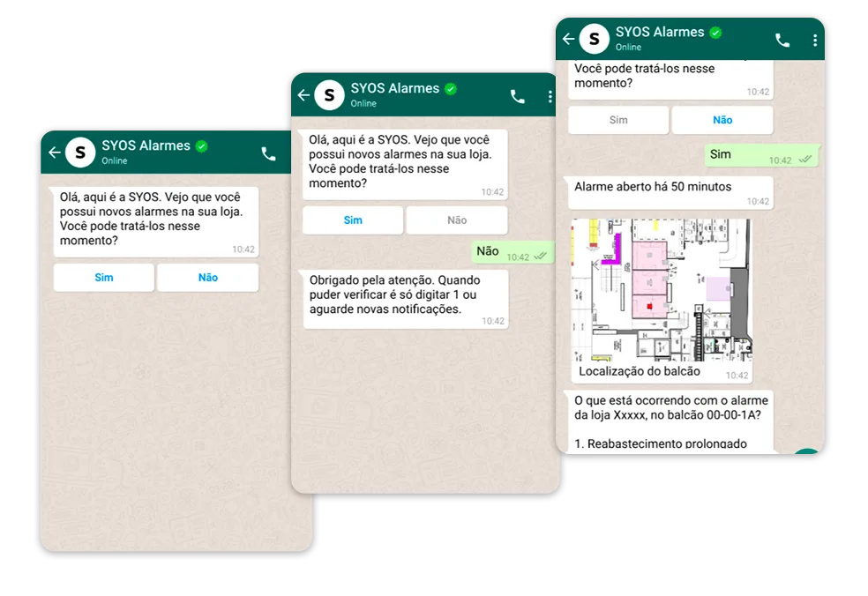
Task: Tap back arrow in middle chat window
Action: [x=303, y=95]
